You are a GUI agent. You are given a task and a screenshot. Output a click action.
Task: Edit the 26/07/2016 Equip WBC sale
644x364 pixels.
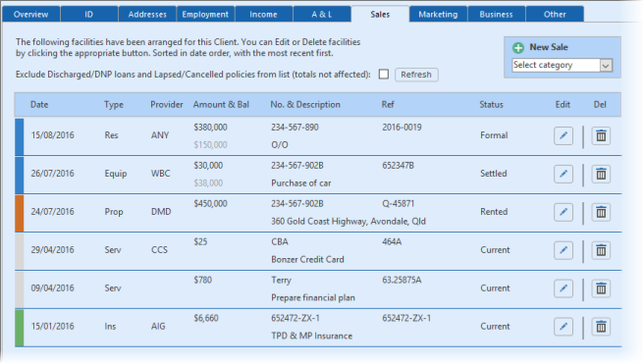pos(563,174)
